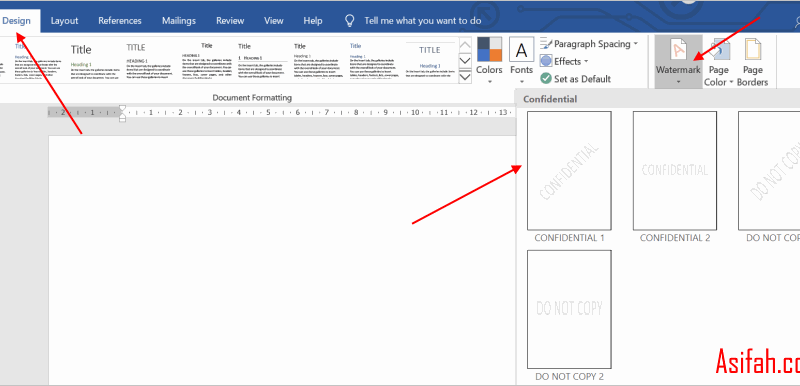This screenshot has width=800, height=386.
Task: Open the Fonts theme dropdown
Action: coord(521,61)
